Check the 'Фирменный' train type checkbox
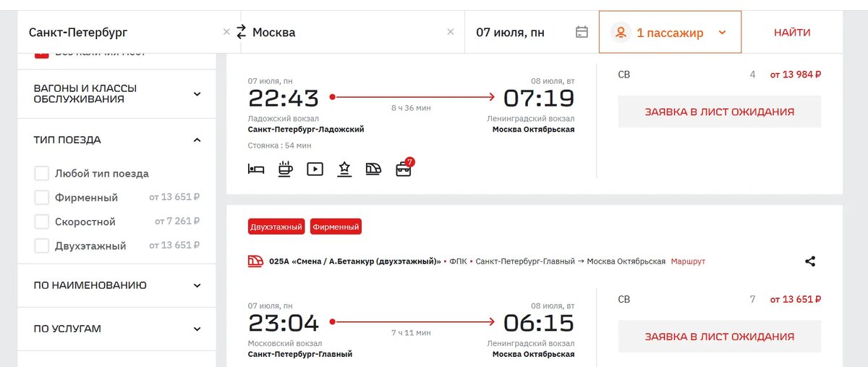The image size is (868, 367). coord(42,197)
